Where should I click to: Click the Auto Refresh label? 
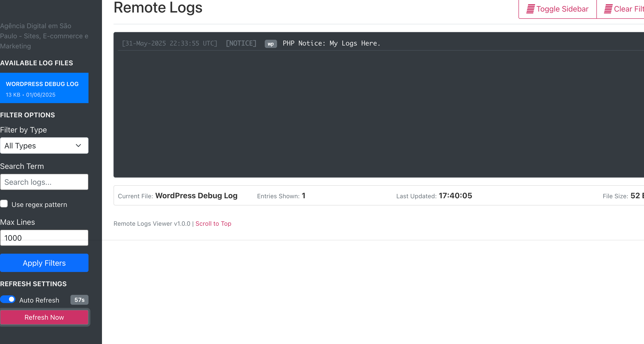pos(39,300)
